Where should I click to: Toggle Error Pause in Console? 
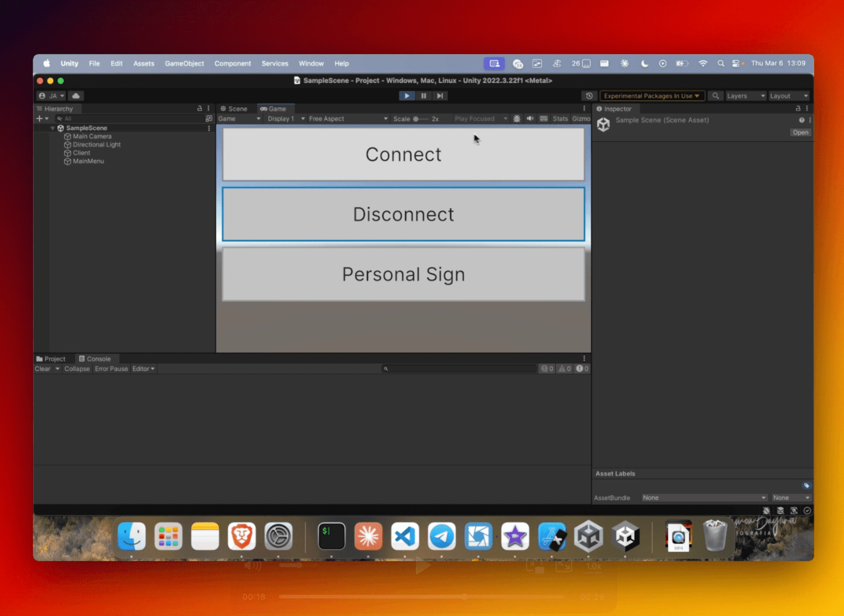point(111,369)
